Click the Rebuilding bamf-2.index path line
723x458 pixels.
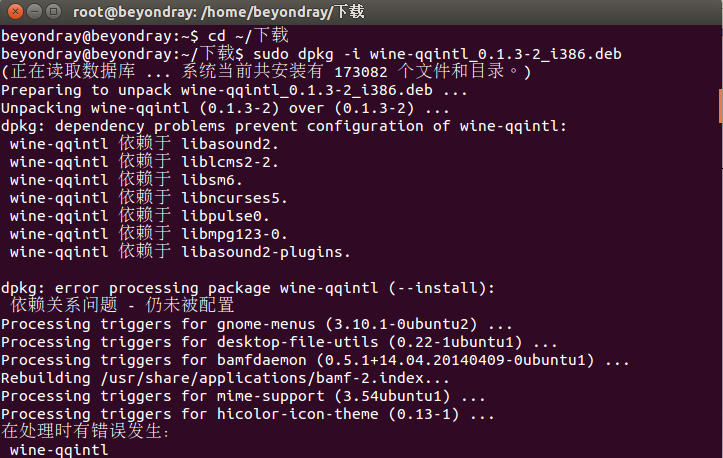tap(225, 378)
